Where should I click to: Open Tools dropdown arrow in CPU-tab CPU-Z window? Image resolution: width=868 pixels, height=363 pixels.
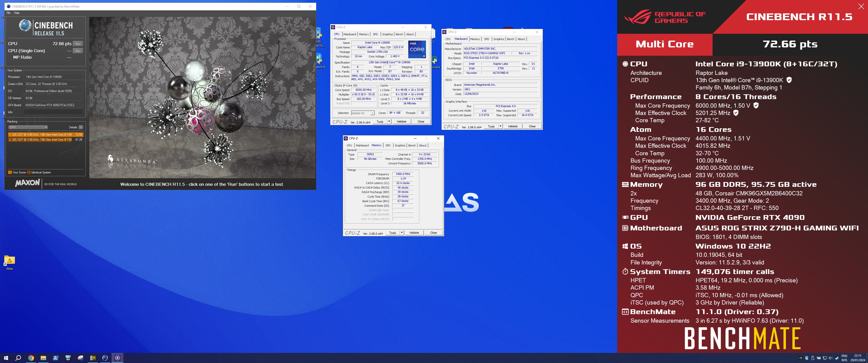point(389,122)
